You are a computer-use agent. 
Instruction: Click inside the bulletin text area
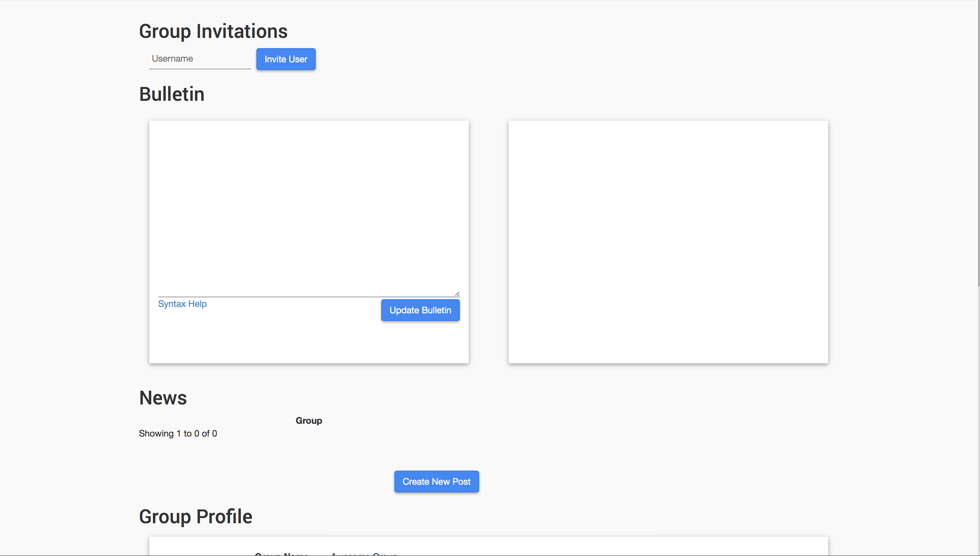tap(308, 208)
